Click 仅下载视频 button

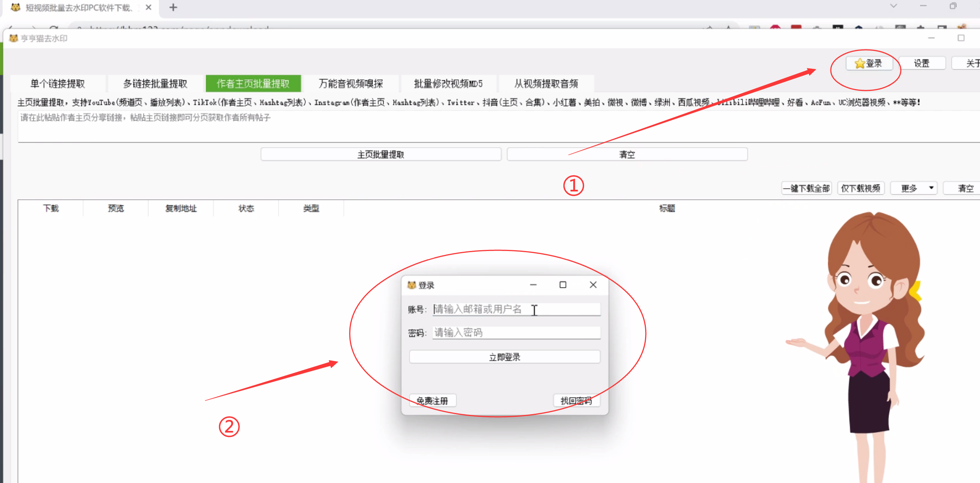pyautogui.click(x=860, y=188)
